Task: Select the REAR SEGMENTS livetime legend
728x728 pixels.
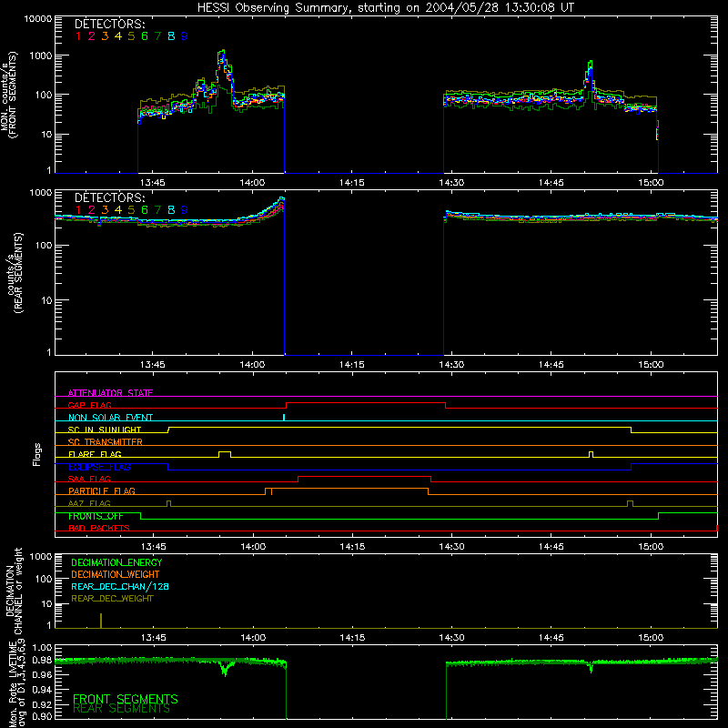Action: [x=122, y=709]
